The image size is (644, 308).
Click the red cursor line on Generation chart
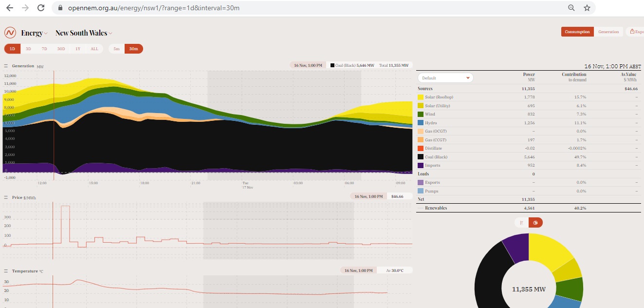54,125
